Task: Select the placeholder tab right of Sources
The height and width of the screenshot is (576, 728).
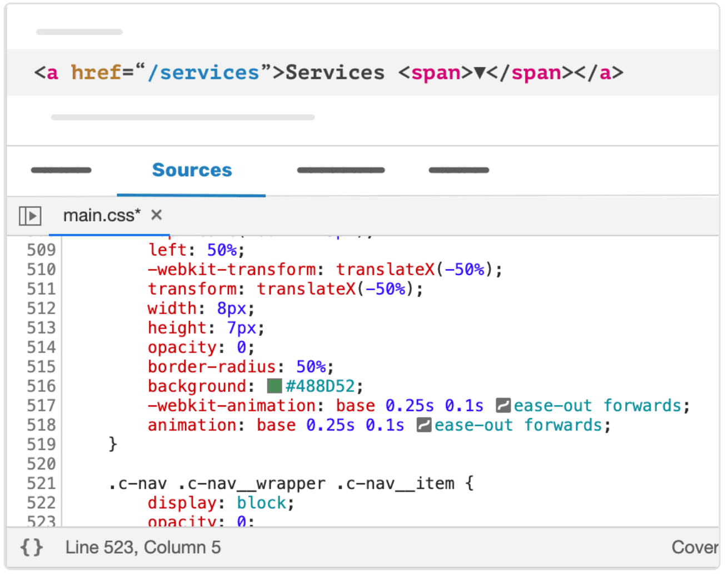Action: [341, 170]
